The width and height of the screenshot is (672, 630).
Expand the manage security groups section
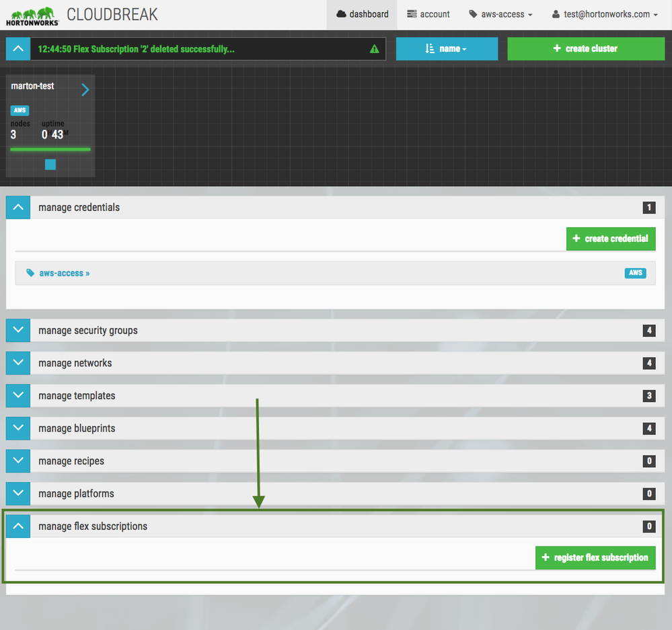(x=18, y=330)
